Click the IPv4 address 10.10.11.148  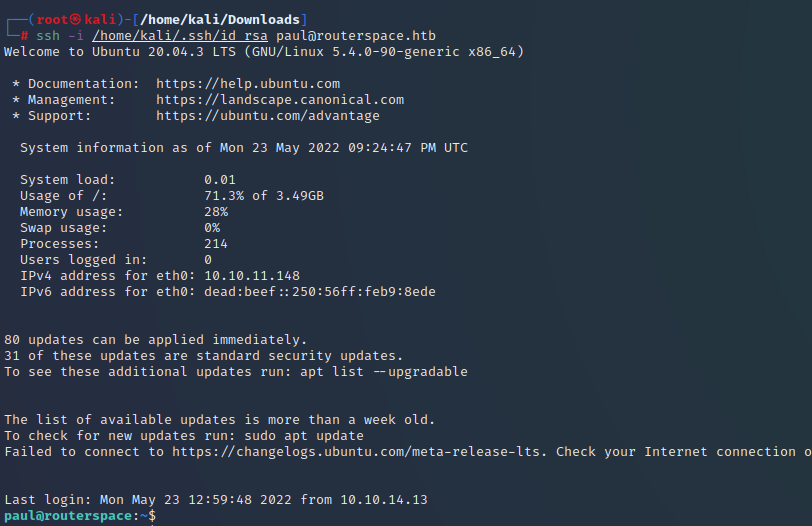(x=252, y=275)
